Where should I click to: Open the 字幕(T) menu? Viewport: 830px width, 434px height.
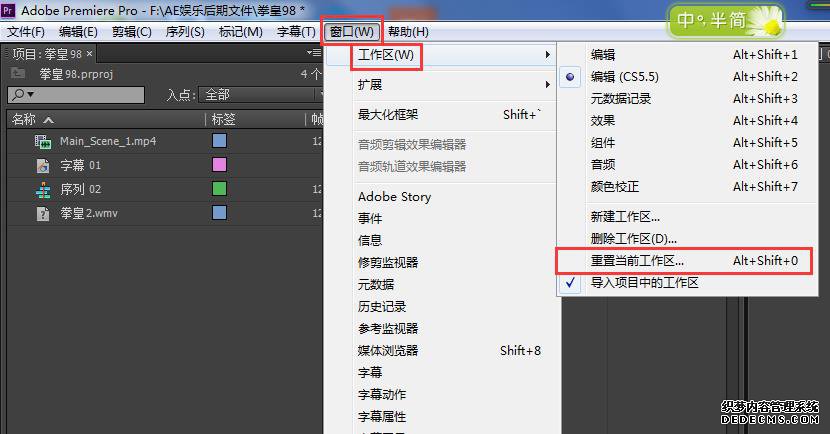pos(296,32)
